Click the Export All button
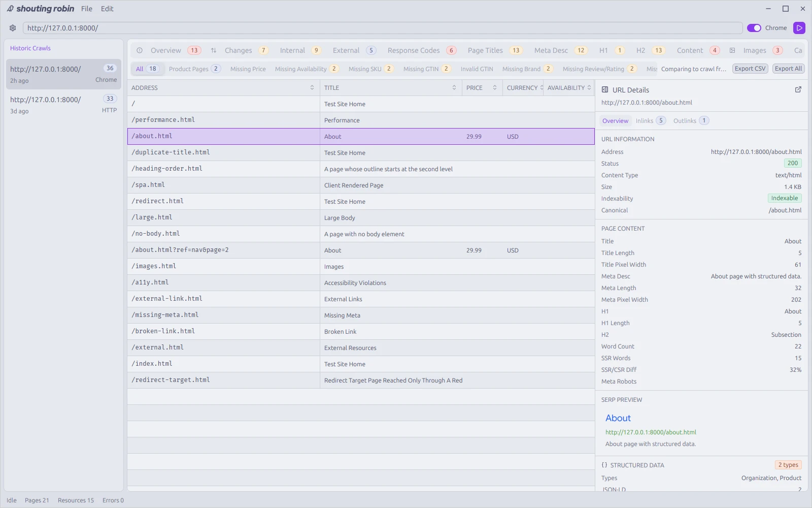Viewport: 812px width, 508px height. [788, 69]
